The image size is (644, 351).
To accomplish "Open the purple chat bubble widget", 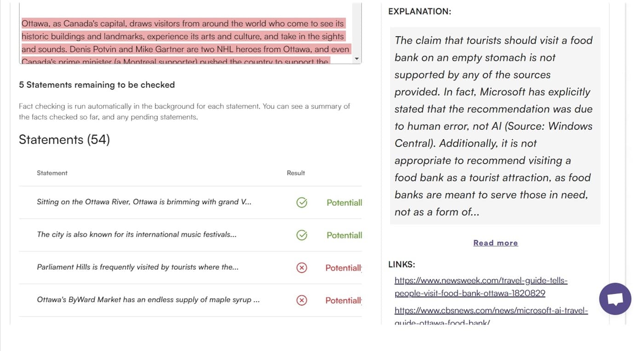I will [x=615, y=299].
